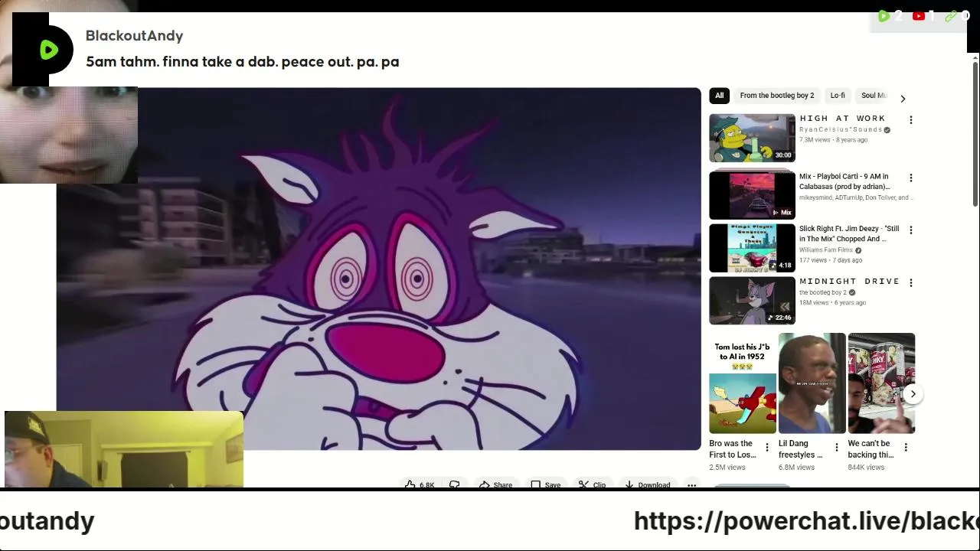Viewport: 980px width, 551px height.
Task: Click the '22:46' duration badge
Action: (x=782, y=318)
